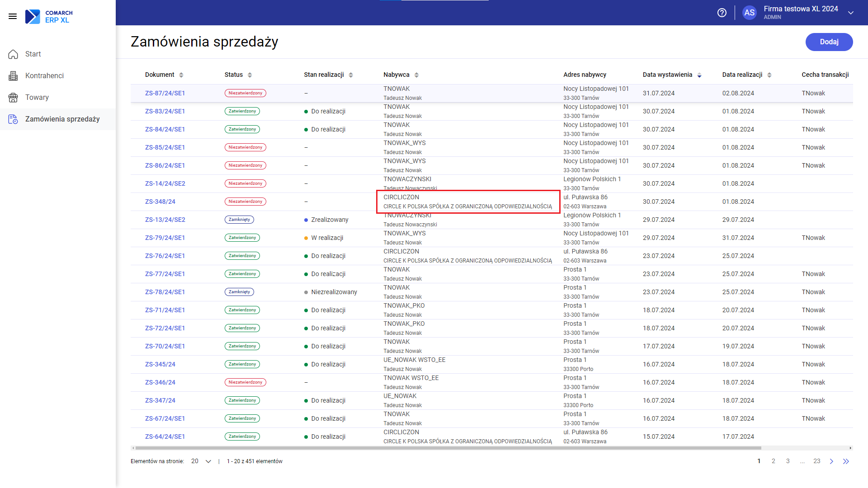Open the hamburger menu icon
The height and width of the screenshot is (488, 868).
13,16
